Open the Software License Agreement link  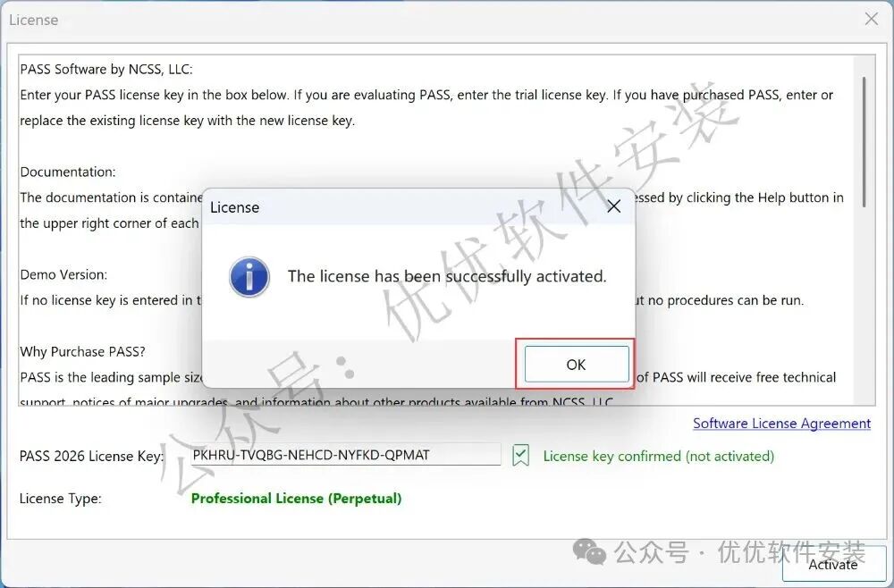[781, 424]
